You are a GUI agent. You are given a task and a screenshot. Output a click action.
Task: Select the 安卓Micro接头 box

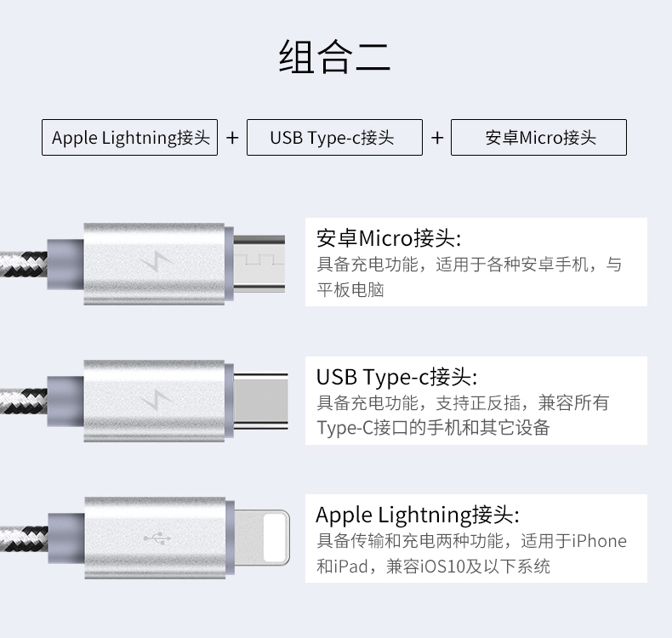pyautogui.click(x=538, y=137)
